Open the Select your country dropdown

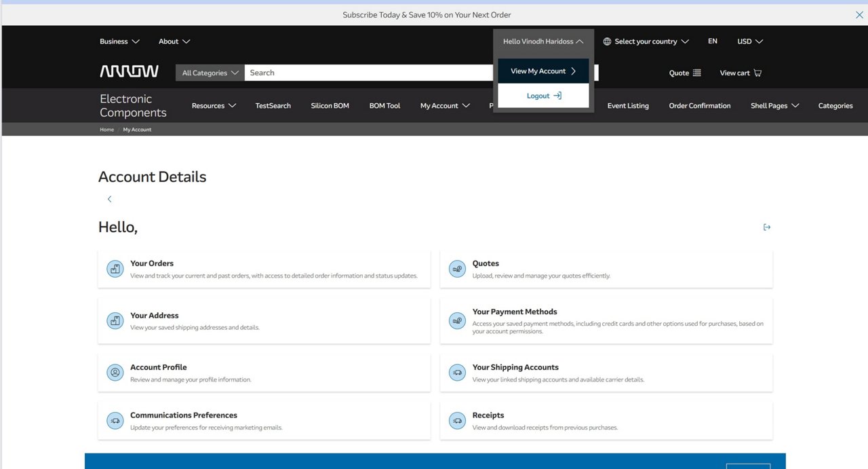point(646,41)
